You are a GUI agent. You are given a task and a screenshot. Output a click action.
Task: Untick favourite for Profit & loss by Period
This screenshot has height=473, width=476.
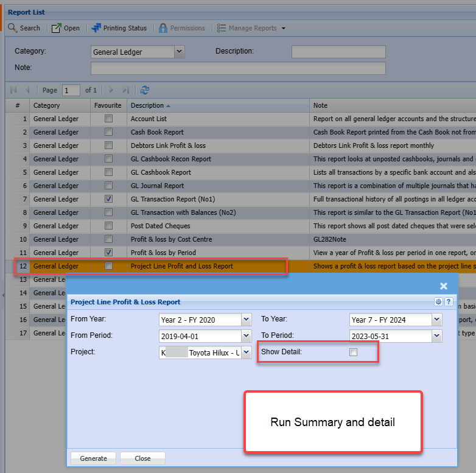point(108,253)
